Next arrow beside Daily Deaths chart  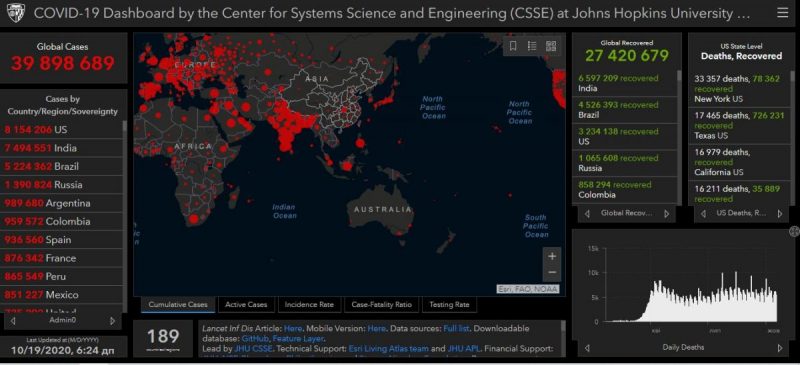[779, 348]
